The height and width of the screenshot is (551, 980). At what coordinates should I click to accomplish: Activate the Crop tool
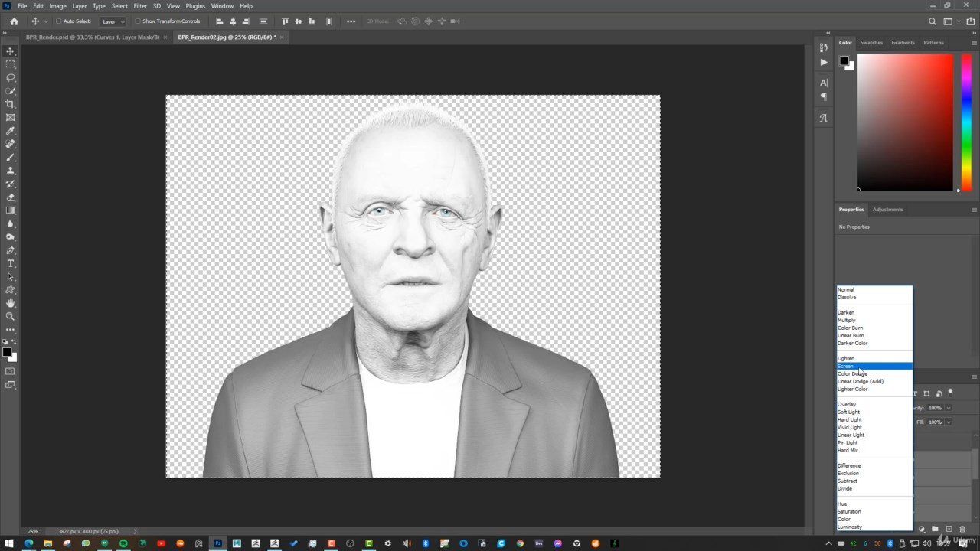10,103
